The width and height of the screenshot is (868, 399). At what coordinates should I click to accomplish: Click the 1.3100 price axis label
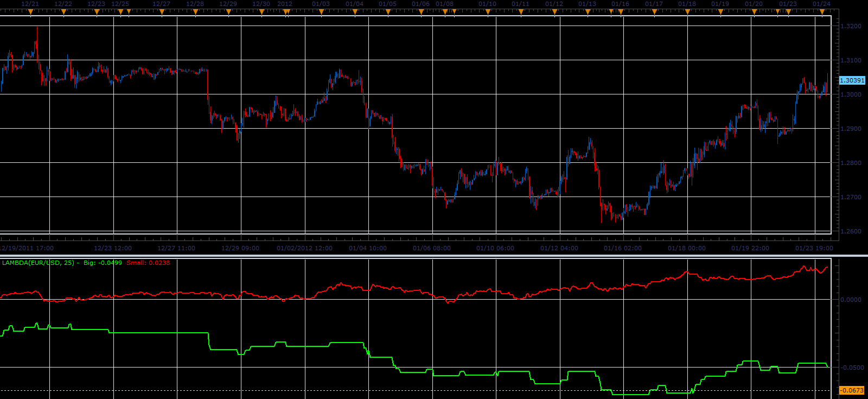point(851,60)
